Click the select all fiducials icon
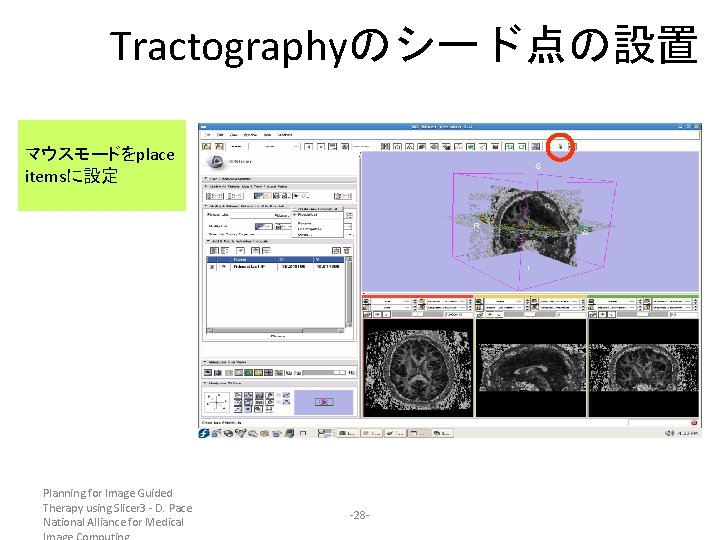The height and width of the screenshot is (540, 720). click(x=214, y=251)
